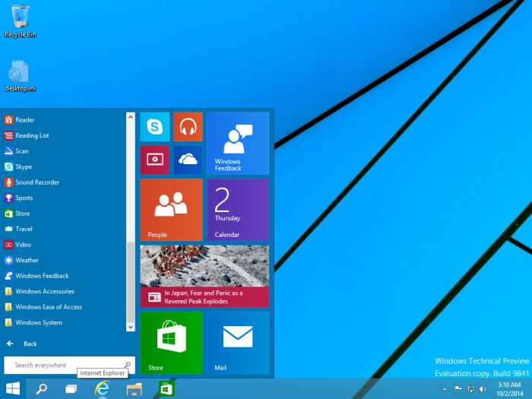The width and height of the screenshot is (532, 399).
Task: Open the OneDrive cloud tile
Action: [x=188, y=160]
